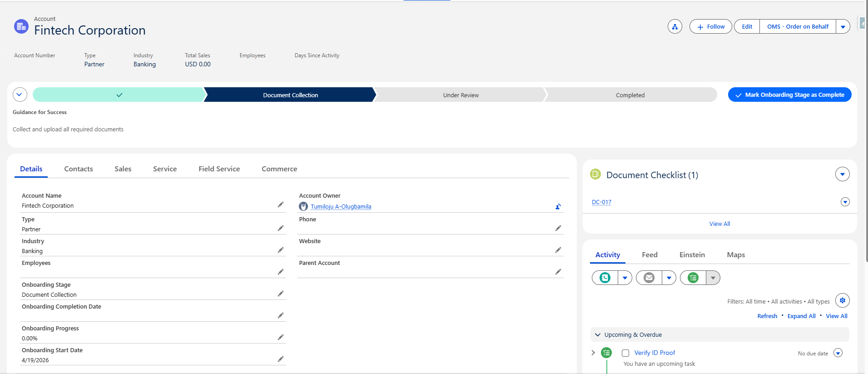
Task: Open more actions dropdown beside OMS button
Action: pos(843,27)
